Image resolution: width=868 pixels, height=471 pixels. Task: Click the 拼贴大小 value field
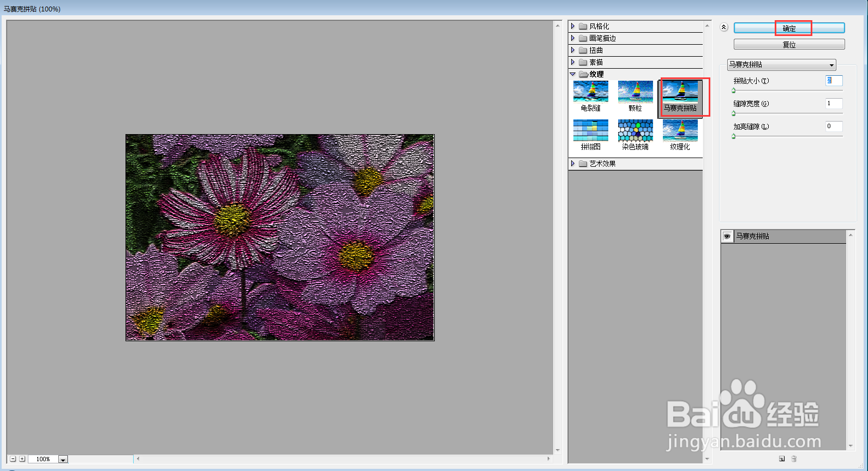tap(834, 81)
